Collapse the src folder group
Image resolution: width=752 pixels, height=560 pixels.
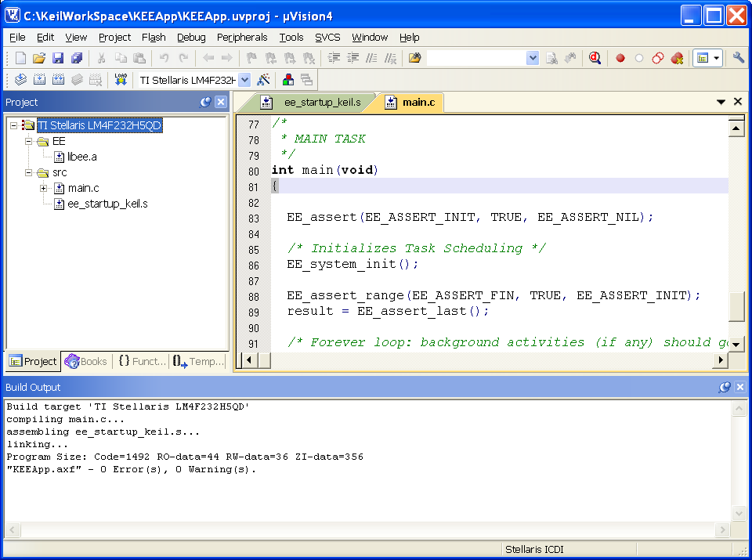coord(28,172)
